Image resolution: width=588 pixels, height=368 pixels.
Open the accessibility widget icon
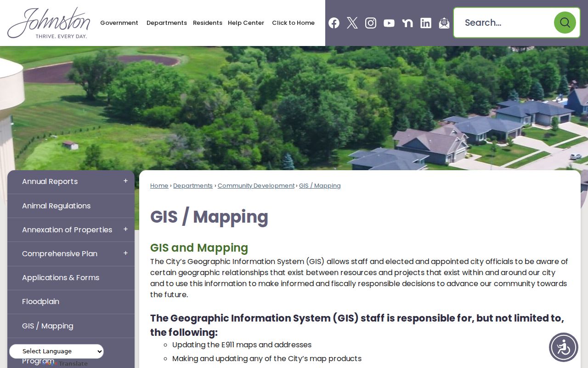pyautogui.click(x=564, y=347)
